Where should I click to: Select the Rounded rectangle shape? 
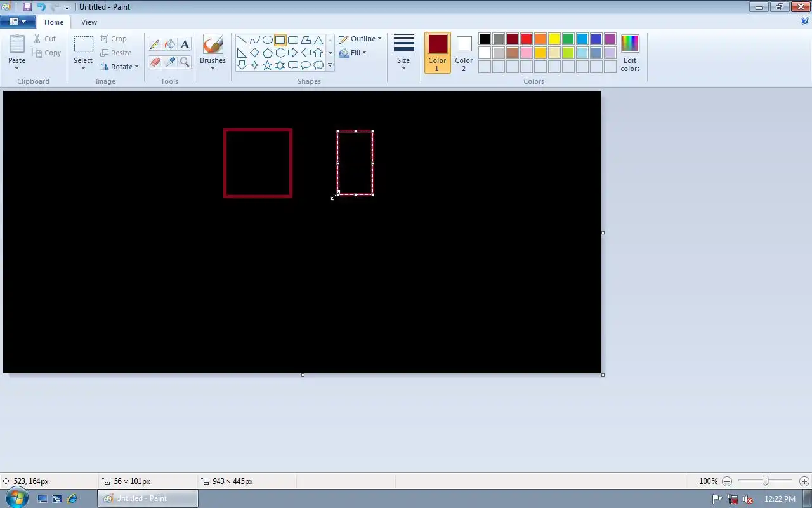click(293, 40)
